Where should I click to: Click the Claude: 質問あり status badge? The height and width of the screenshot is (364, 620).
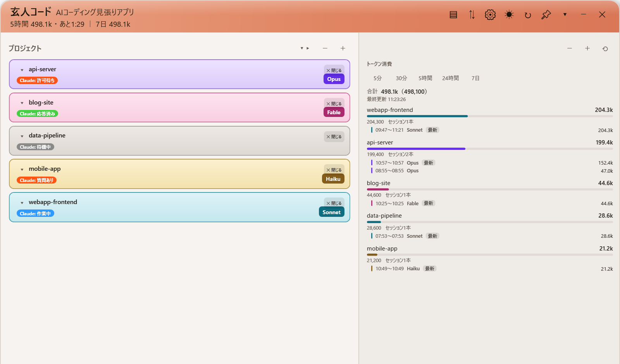tap(37, 180)
